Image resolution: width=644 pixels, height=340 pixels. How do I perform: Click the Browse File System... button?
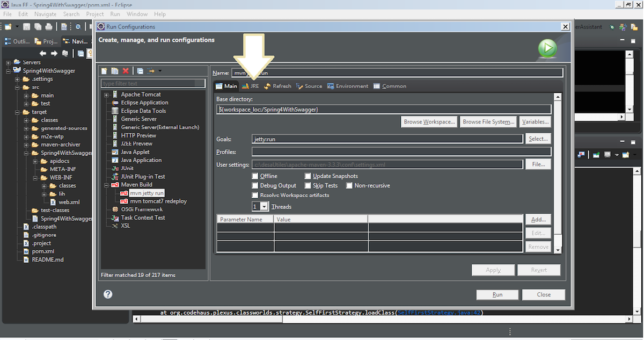pos(489,122)
